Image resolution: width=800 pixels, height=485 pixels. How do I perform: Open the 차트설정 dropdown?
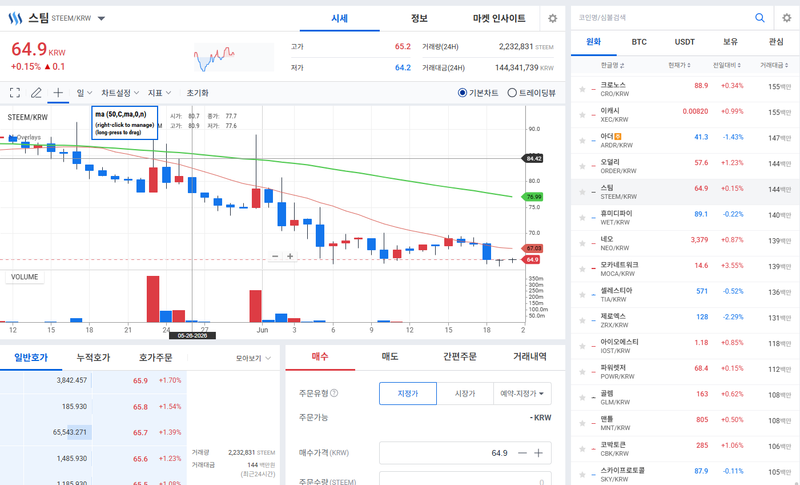pyautogui.click(x=120, y=93)
